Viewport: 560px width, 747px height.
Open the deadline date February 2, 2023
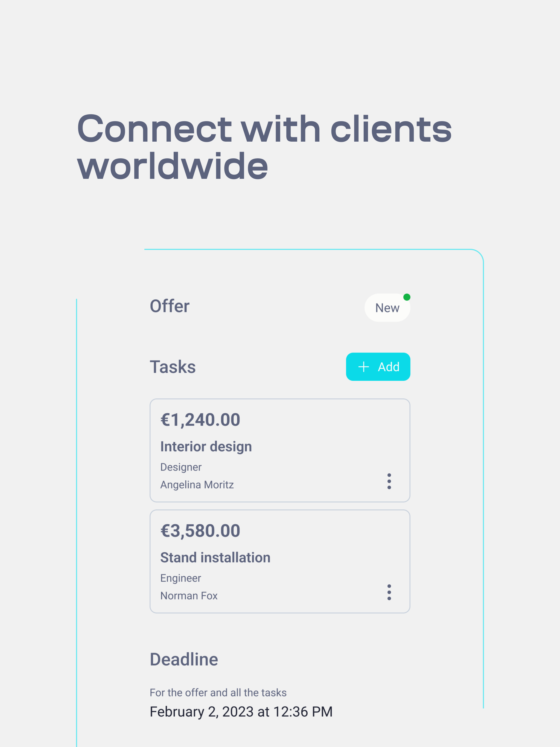[x=241, y=711]
